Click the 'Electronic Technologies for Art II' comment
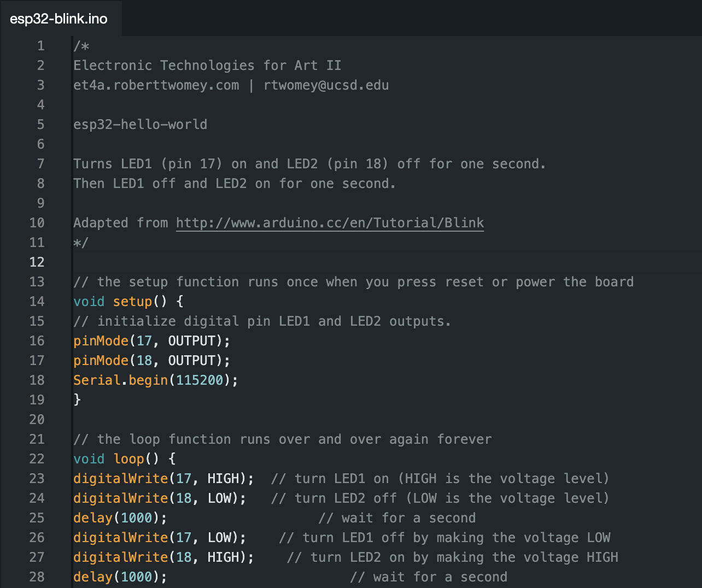This screenshot has width=702, height=588. (207, 66)
